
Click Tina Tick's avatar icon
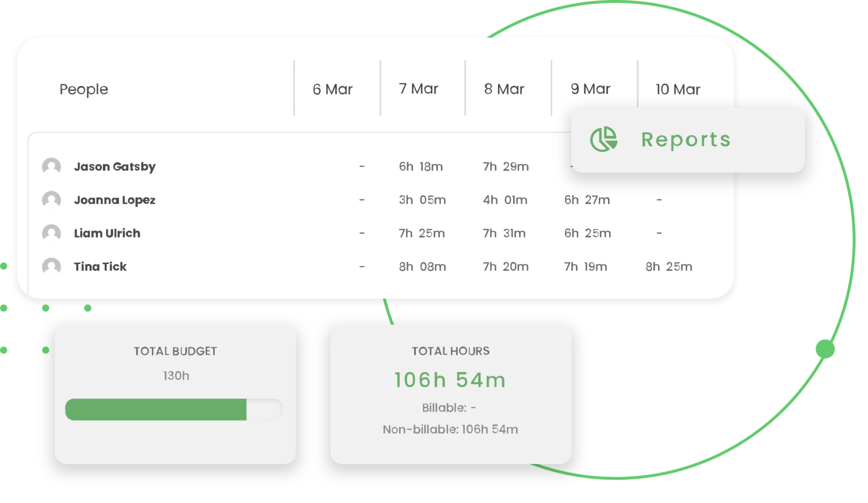[x=51, y=266]
